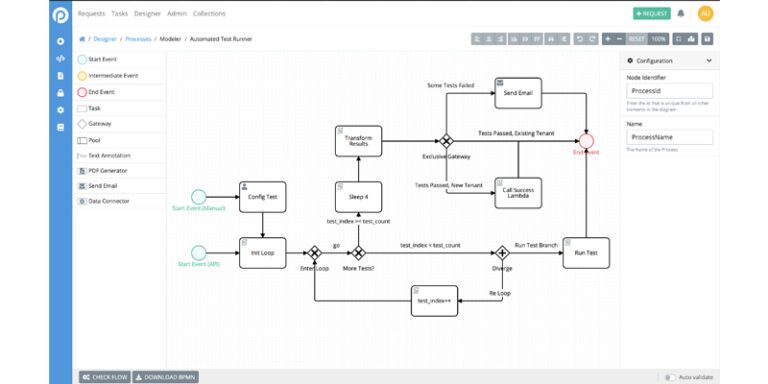Open the bottom data icon in the sidebar
This screenshot has height=384, width=768.
coord(60,127)
